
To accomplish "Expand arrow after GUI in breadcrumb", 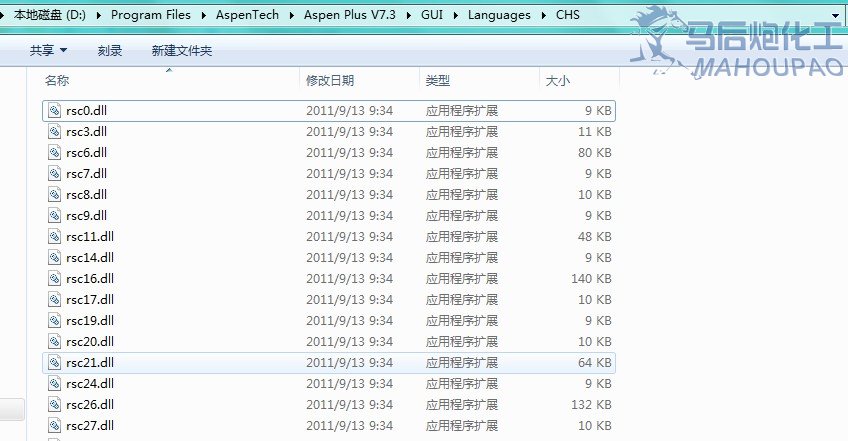I will click(455, 15).
